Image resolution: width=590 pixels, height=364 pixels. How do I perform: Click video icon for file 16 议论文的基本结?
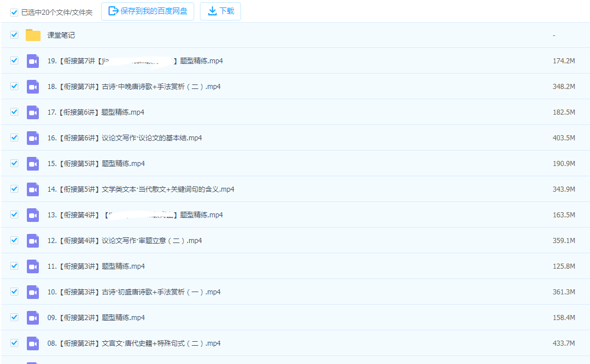33,138
